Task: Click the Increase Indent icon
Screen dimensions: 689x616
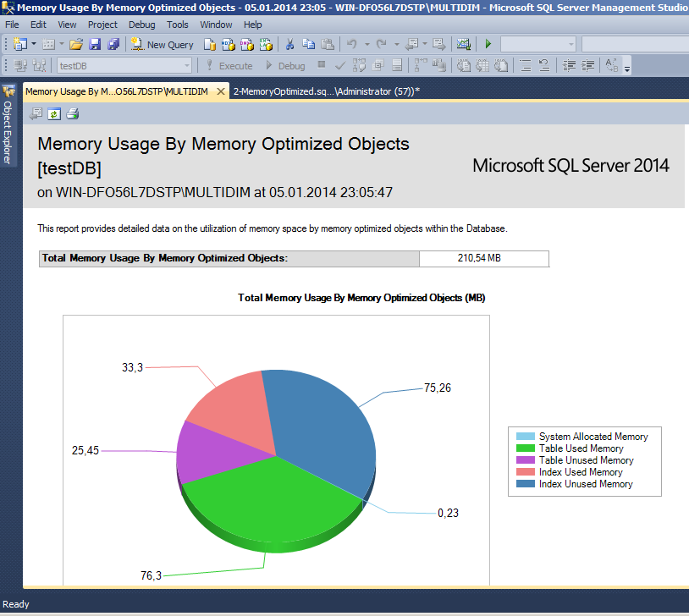Action: click(x=588, y=65)
